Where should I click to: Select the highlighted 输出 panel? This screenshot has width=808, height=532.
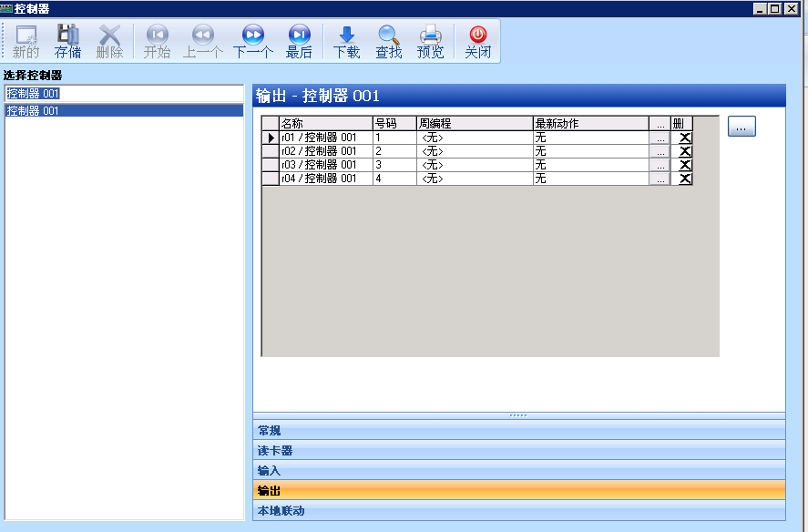point(519,490)
